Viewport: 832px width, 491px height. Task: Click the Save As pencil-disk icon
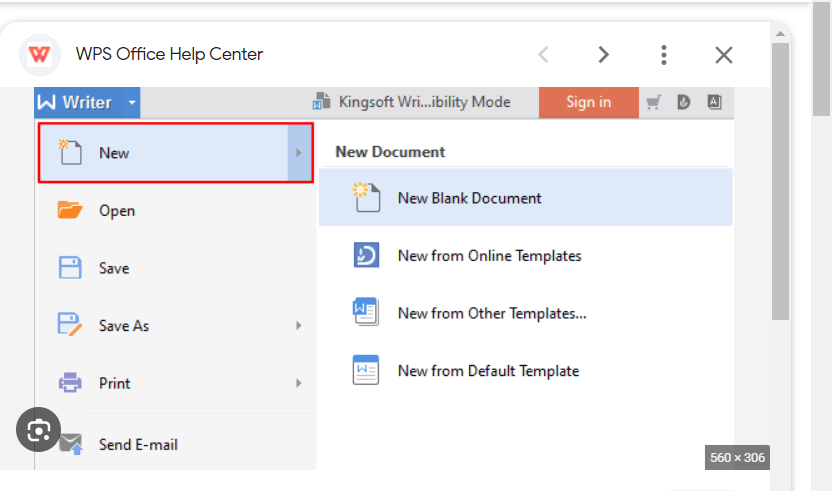point(70,325)
